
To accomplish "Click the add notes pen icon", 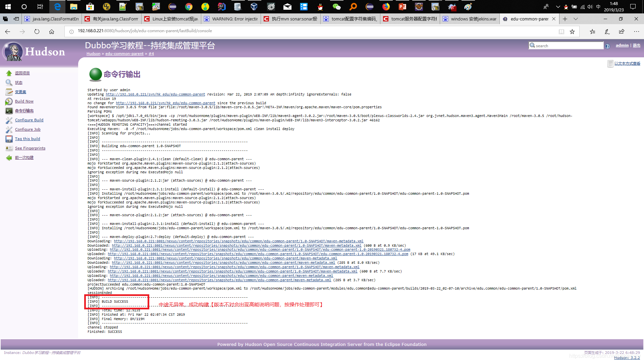I will [x=607, y=31].
